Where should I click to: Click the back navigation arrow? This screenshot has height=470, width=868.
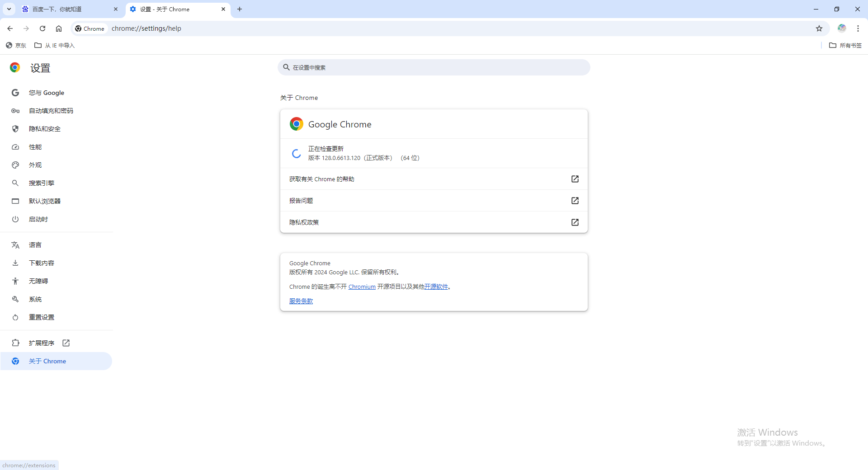point(10,28)
